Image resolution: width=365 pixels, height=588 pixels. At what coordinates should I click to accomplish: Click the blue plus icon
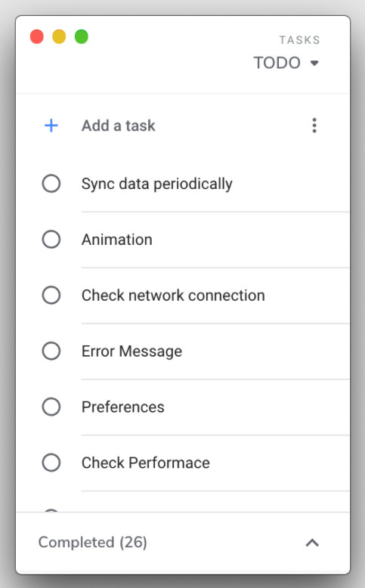tap(51, 125)
